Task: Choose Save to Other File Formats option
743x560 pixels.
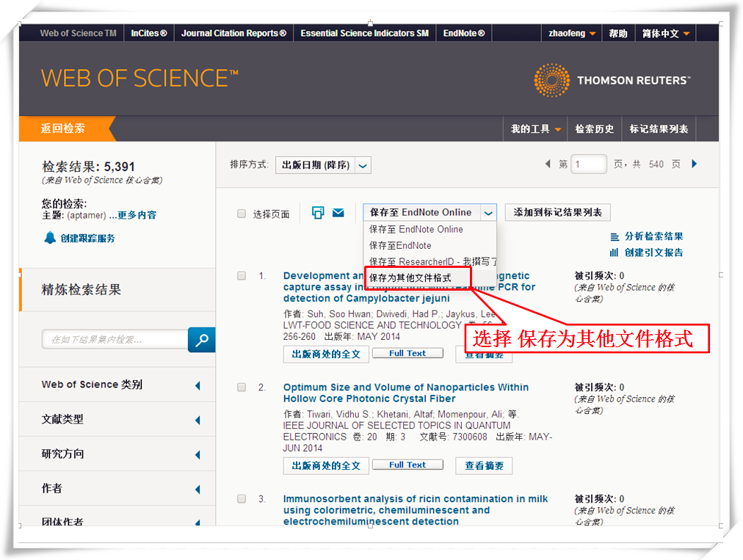Action: point(410,278)
